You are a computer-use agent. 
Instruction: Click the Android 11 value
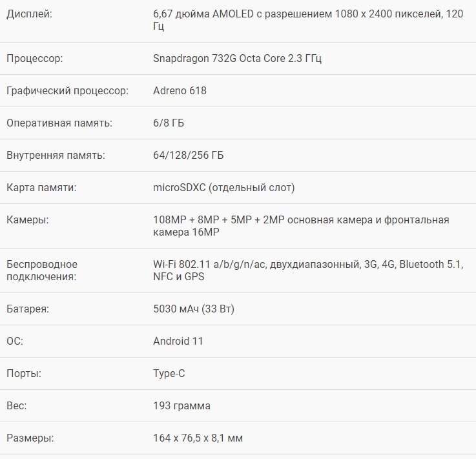click(x=178, y=341)
